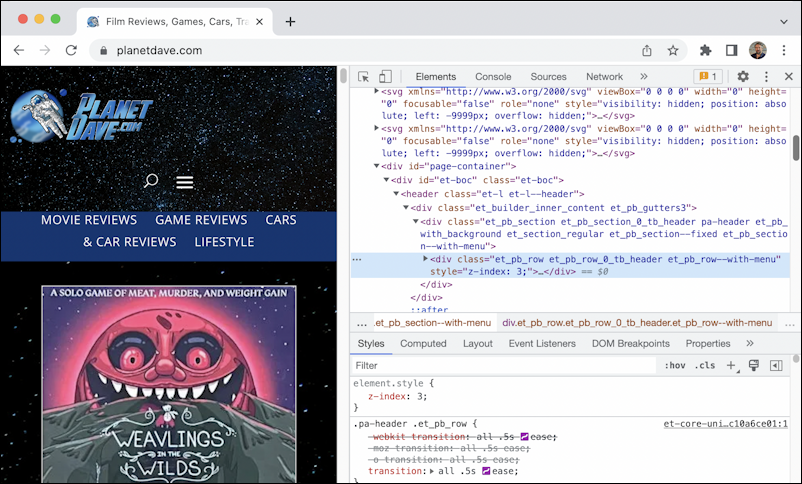The image size is (802, 484).
Task: Open the DOM Breakpoints tab
Action: tap(631, 343)
